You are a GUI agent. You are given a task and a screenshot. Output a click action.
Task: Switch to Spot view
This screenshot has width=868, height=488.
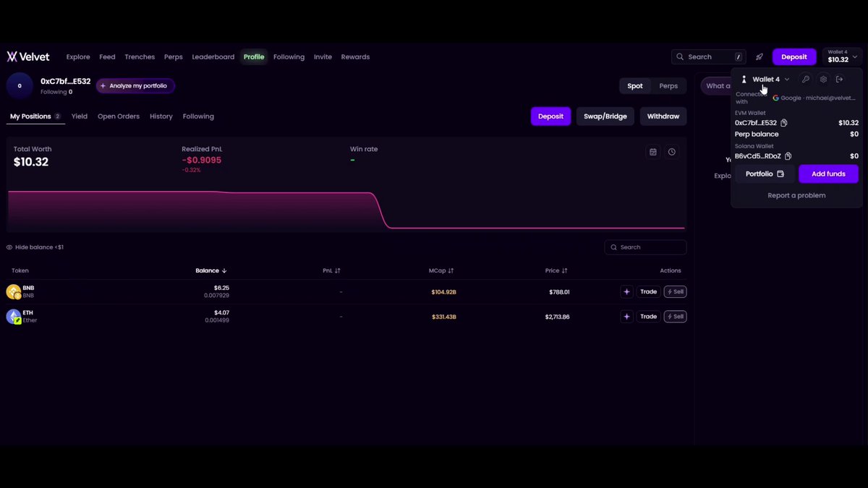635,86
